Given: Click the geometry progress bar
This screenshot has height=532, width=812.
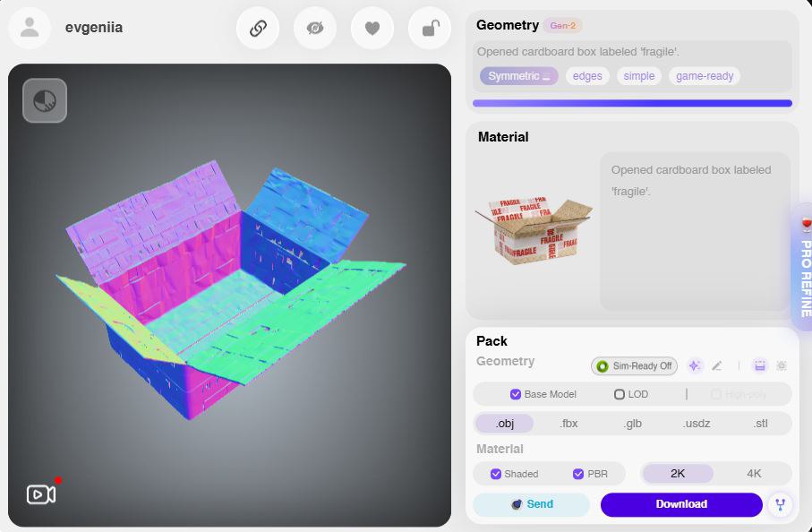Looking at the screenshot, I should (632, 103).
